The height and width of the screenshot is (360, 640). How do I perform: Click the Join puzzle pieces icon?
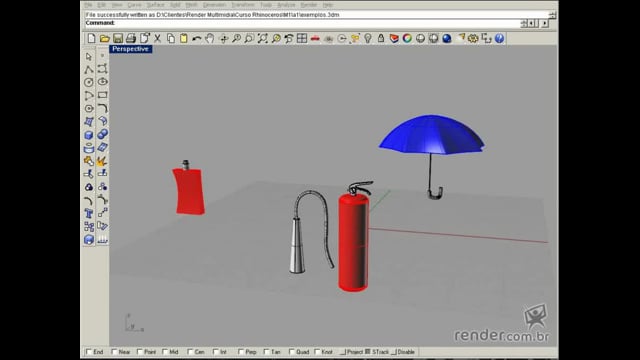pyautogui.click(x=89, y=161)
